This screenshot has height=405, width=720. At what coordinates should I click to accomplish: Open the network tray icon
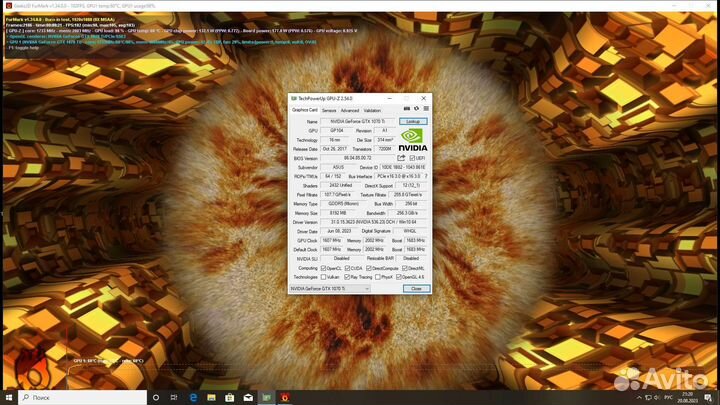point(648,398)
